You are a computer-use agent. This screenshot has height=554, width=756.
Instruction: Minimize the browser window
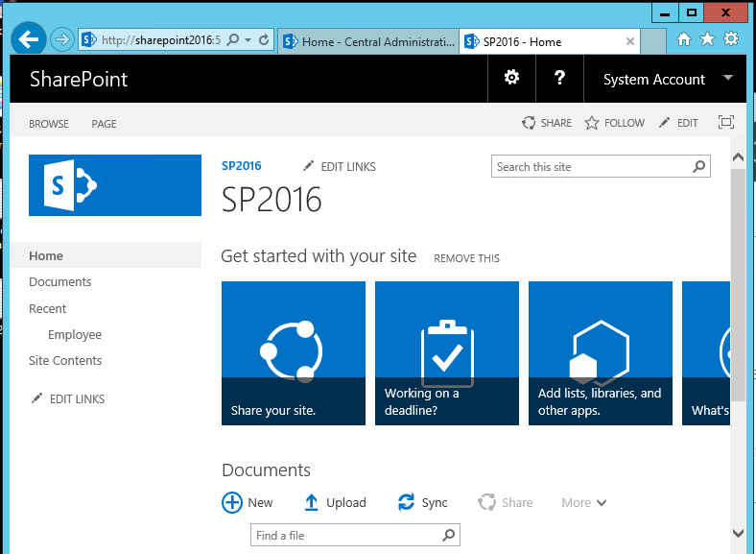click(665, 12)
